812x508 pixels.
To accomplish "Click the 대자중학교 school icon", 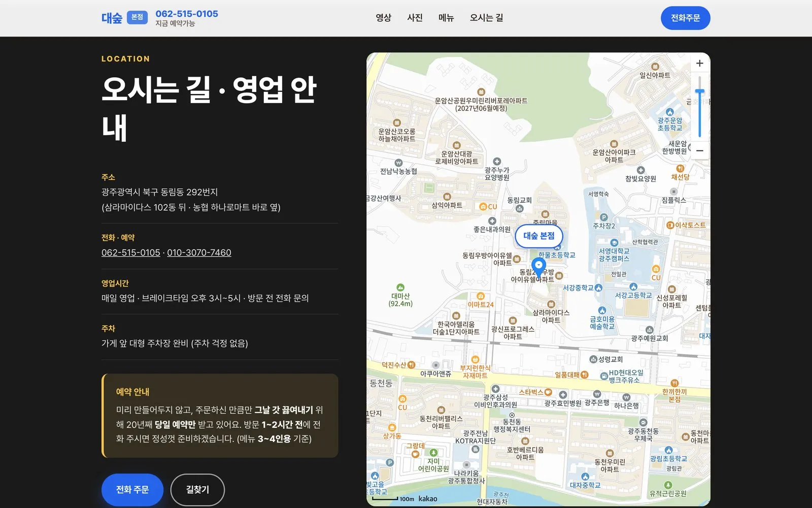I will pos(585,477).
